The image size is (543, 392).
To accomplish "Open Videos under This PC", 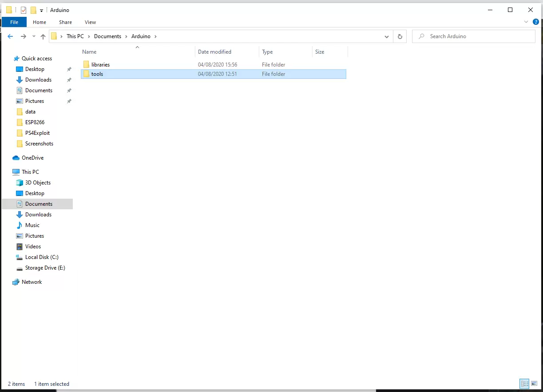I will [33, 247].
